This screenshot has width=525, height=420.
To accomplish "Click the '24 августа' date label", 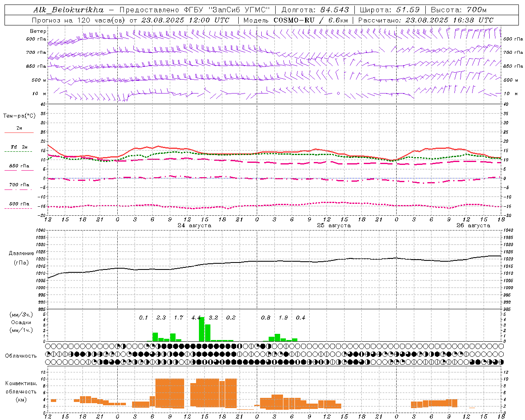I will tap(194, 226).
